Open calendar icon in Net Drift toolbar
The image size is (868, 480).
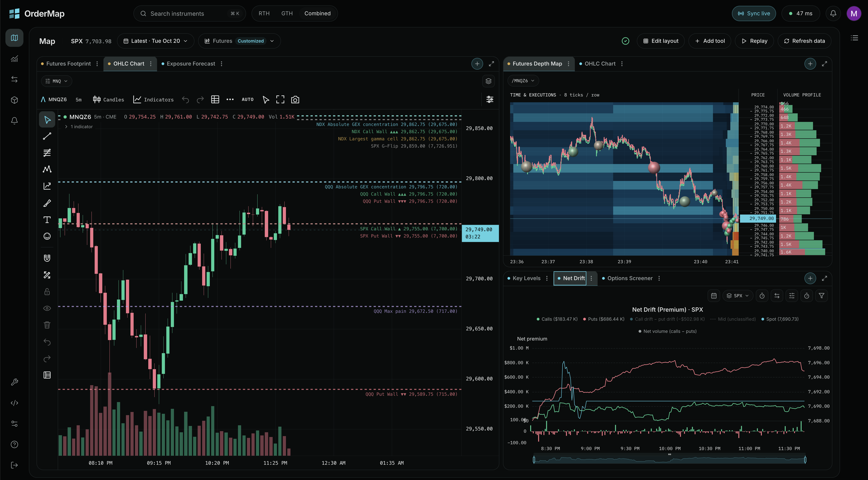coord(714,296)
